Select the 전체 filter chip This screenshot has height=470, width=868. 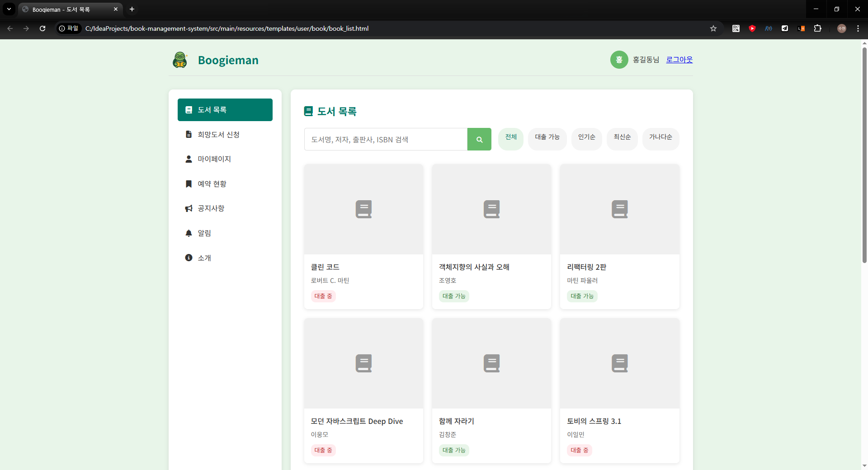coord(511,137)
